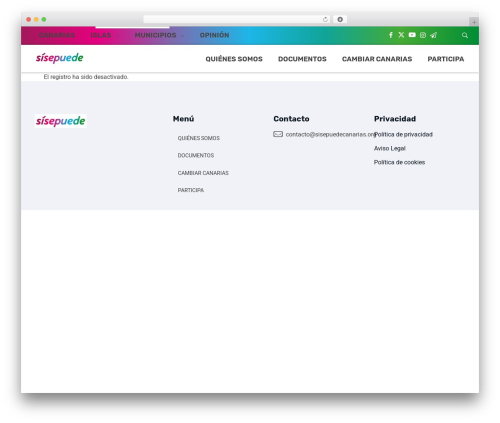The height and width of the screenshot is (423, 500).
Task: Click the browser address bar
Action: click(237, 19)
